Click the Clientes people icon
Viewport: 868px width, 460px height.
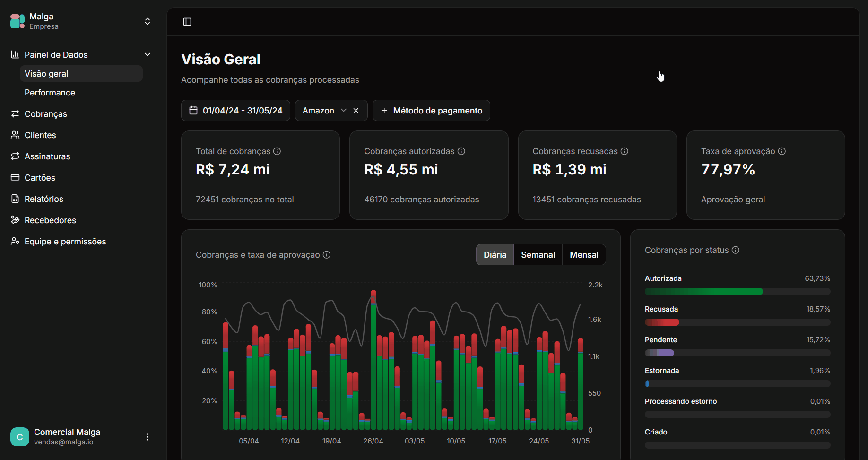point(15,135)
